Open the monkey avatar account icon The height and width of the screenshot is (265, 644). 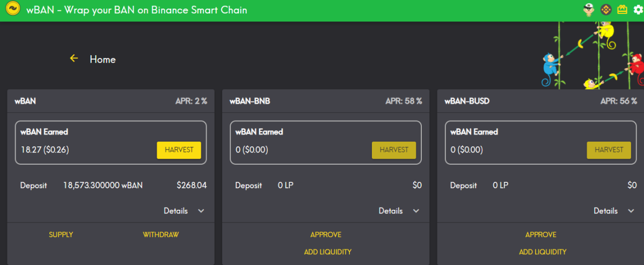tap(589, 10)
